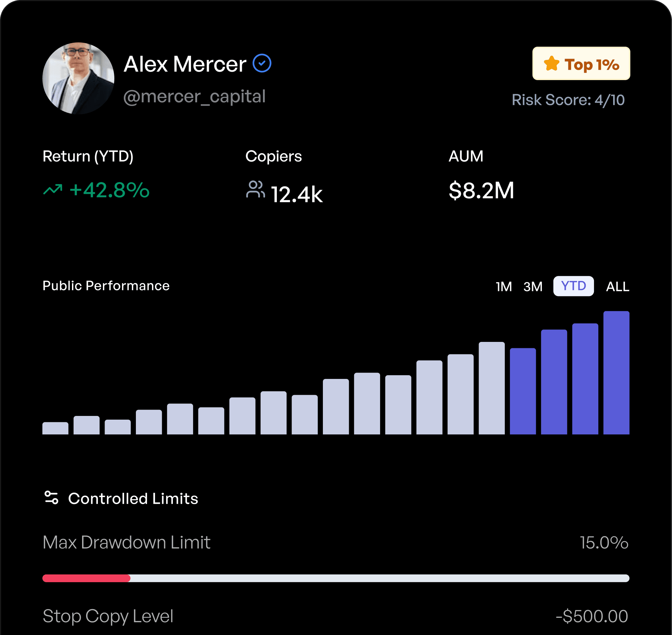Open Alex Mercer's profile photo
This screenshot has width=672, height=635.
tap(78, 78)
